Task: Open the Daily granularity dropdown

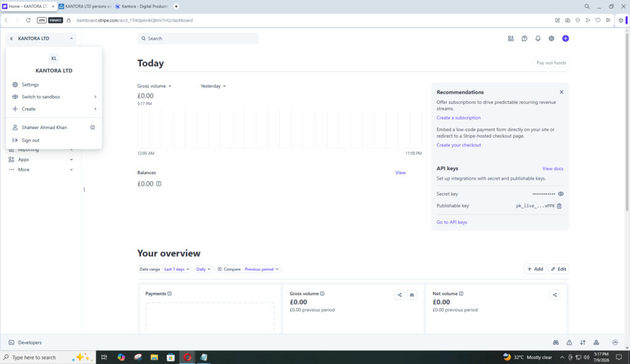Action: click(x=203, y=269)
